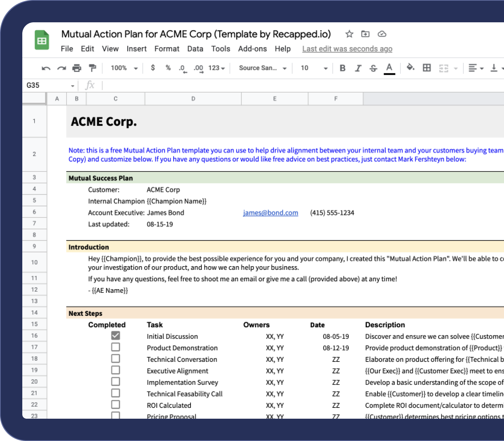
Task: Uncheck the Initial Discussion checkbox
Action: 115,336
